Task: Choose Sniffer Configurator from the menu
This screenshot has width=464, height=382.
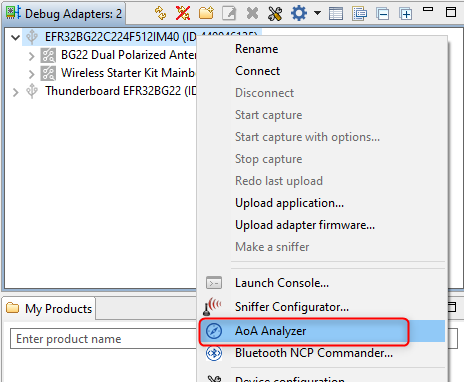Action: tap(292, 307)
